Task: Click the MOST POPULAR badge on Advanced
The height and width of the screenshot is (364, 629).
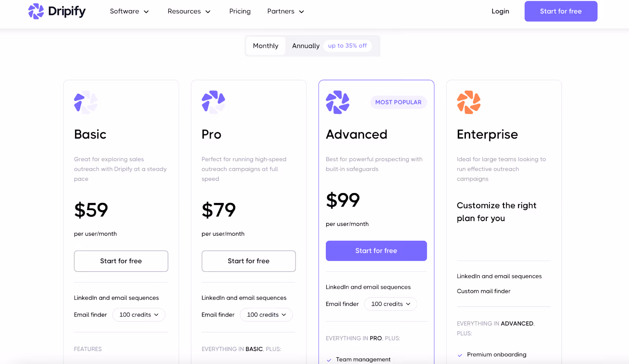Action: click(398, 102)
